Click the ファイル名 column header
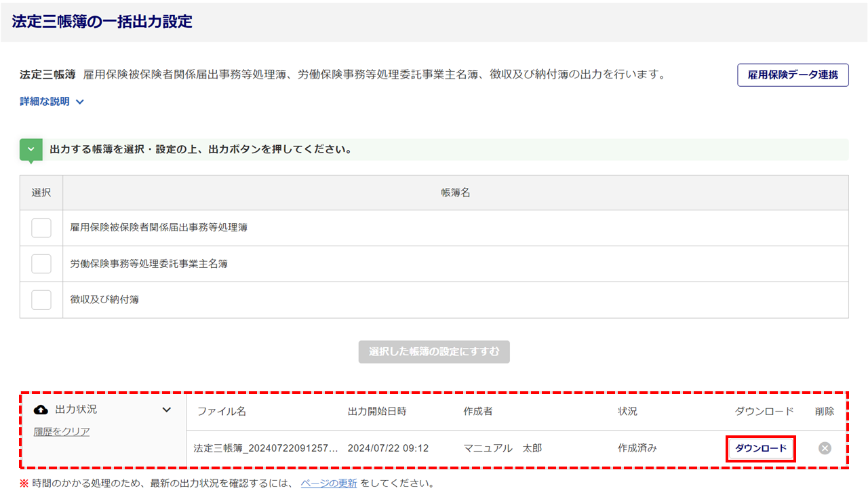Image resolution: width=868 pixels, height=493 pixels. (222, 412)
